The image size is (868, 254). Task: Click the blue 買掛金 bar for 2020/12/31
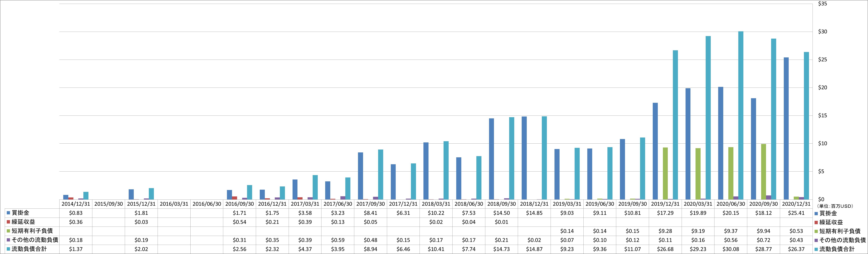click(786, 129)
